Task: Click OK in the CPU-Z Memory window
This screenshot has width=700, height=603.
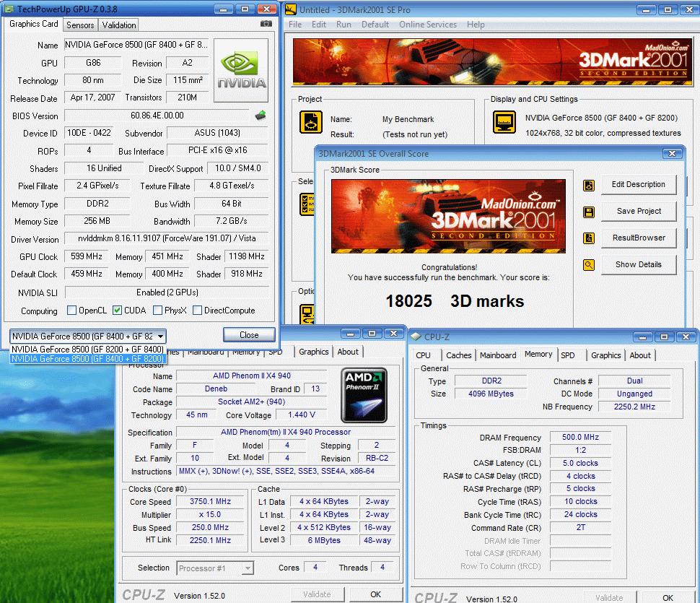Action: [668, 598]
